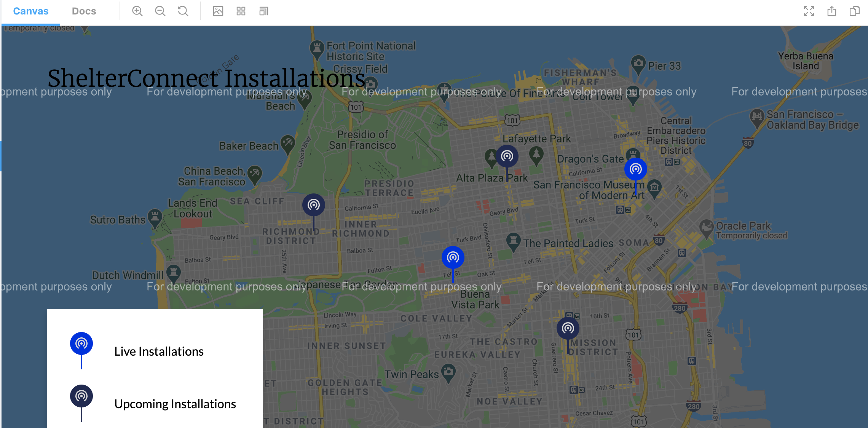This screenshot has height=428, width=868.
Task: Click the copy/duplicate icon at top right
Action: (855, 11)
